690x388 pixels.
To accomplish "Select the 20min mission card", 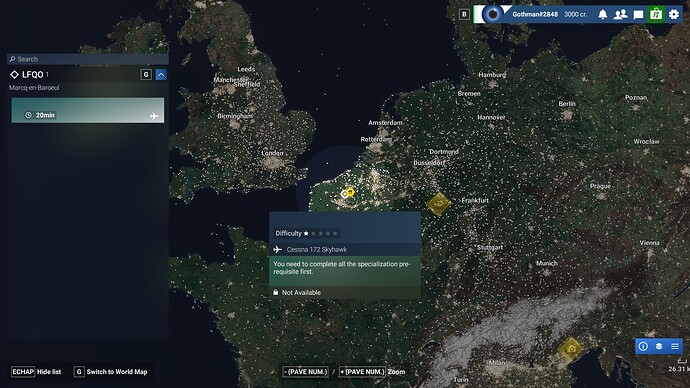I will pos(88,110).
